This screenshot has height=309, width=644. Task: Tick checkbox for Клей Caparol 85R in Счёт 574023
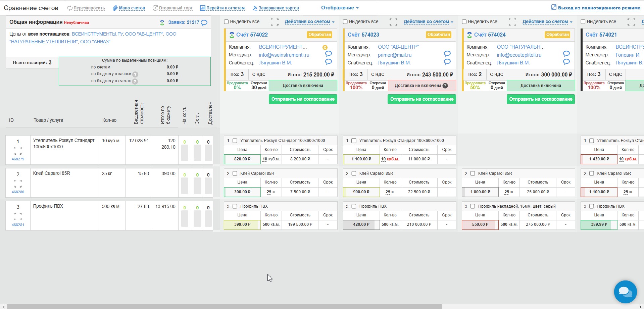(x=354, y=173)
